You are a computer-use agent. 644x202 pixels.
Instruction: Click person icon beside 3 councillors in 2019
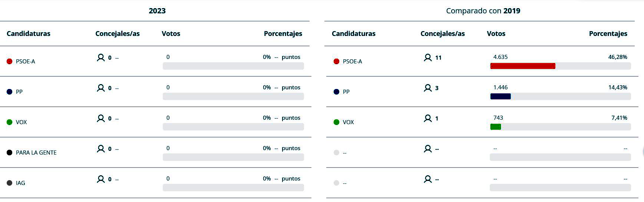pos(427,88)
